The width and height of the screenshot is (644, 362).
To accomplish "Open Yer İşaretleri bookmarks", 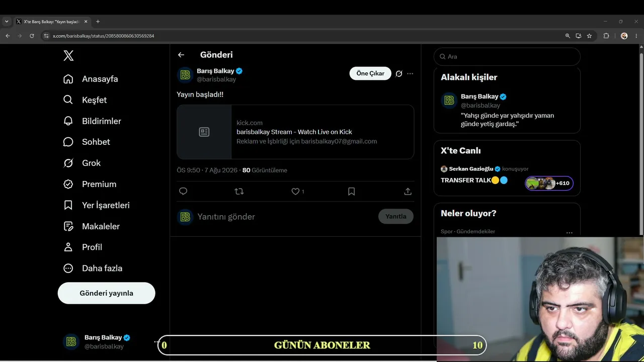I will (x=97, y=205).
